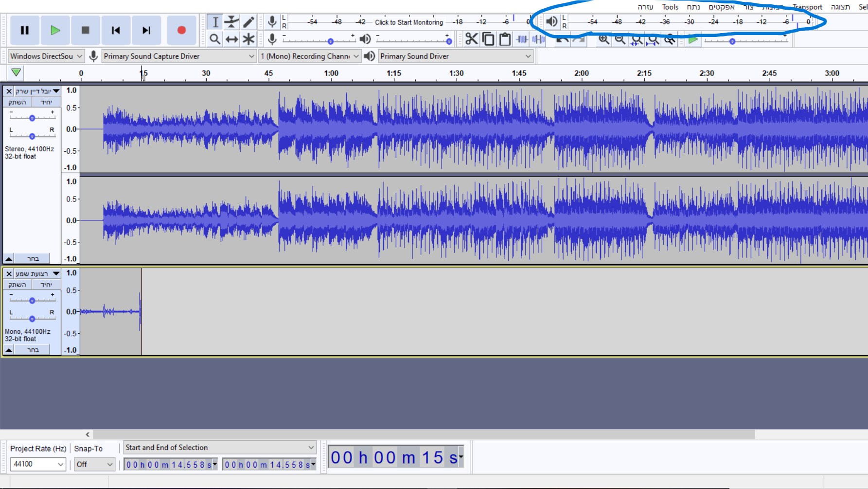Screen dimensions: 868x489
Task: Click to Start Monitoring meter
Action: 409,22
